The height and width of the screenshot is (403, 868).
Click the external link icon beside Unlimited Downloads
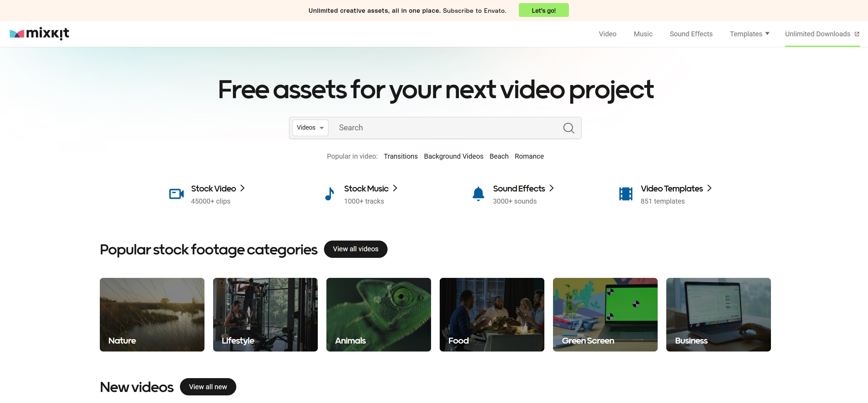857,34
